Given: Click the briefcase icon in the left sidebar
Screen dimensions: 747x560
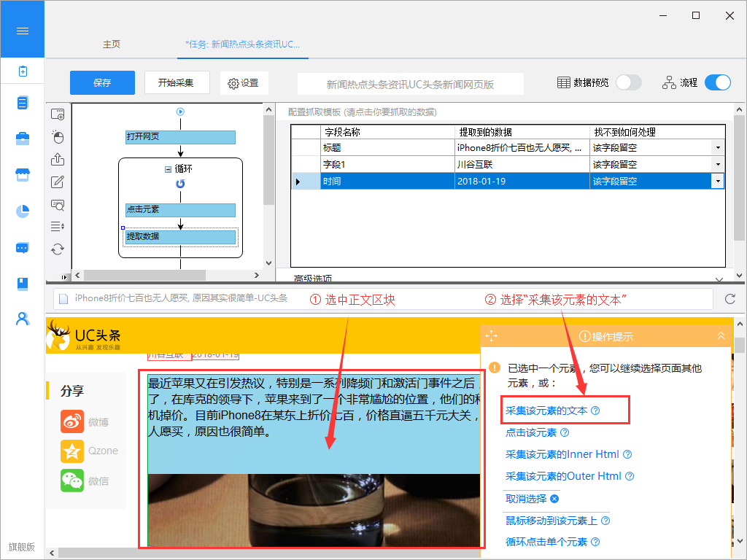Looking at the screenshot, I should 23,139.
